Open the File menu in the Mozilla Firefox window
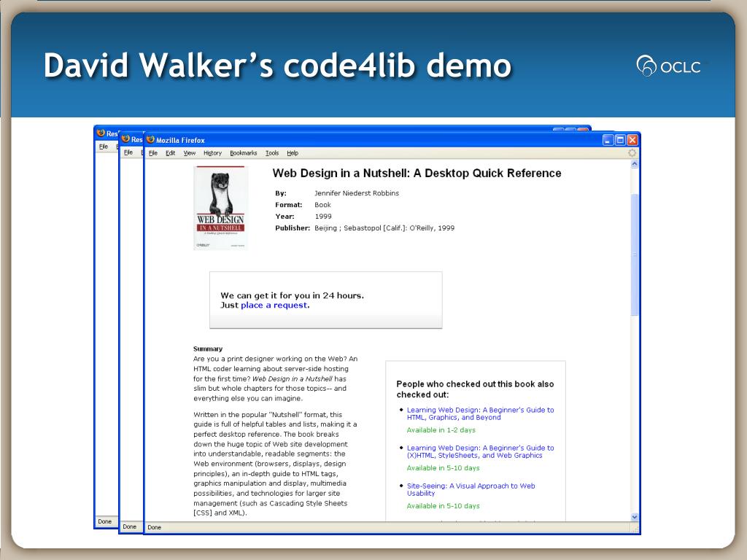The width and height of the screenshot is (747, 560). (x=153, y=153)
